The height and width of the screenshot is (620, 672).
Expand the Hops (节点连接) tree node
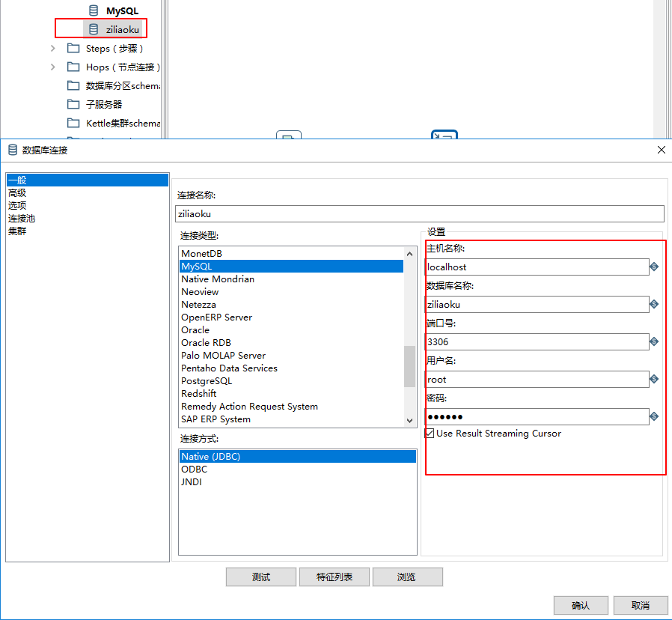pyautogui.click(x=52, y=67)
